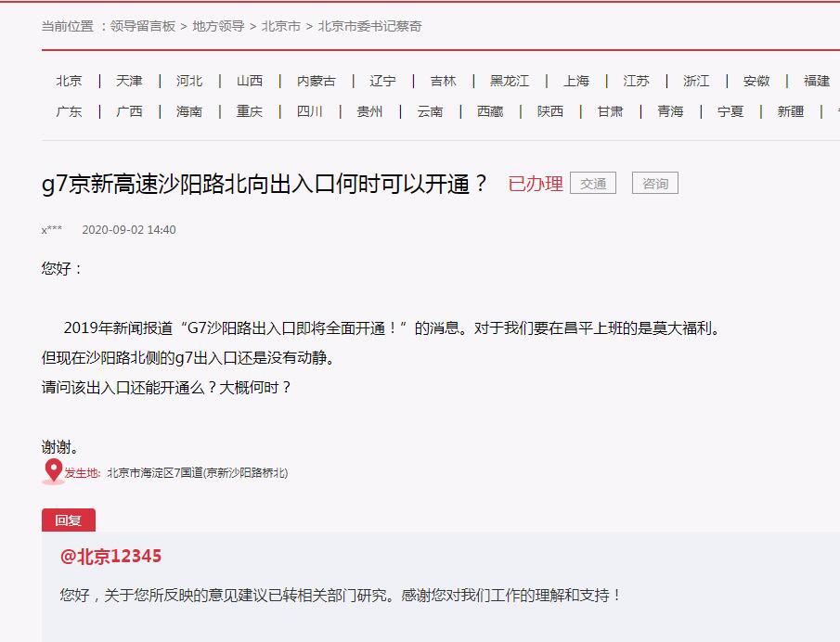Click the post title about g7京新高速
Image resolution: width=840 pixels, height=642 pixels.
265,184
